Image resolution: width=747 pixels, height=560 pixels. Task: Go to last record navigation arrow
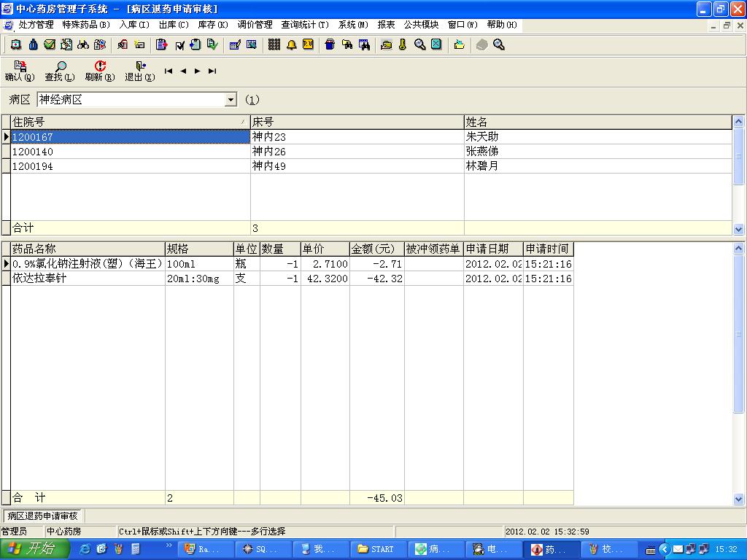212,71
